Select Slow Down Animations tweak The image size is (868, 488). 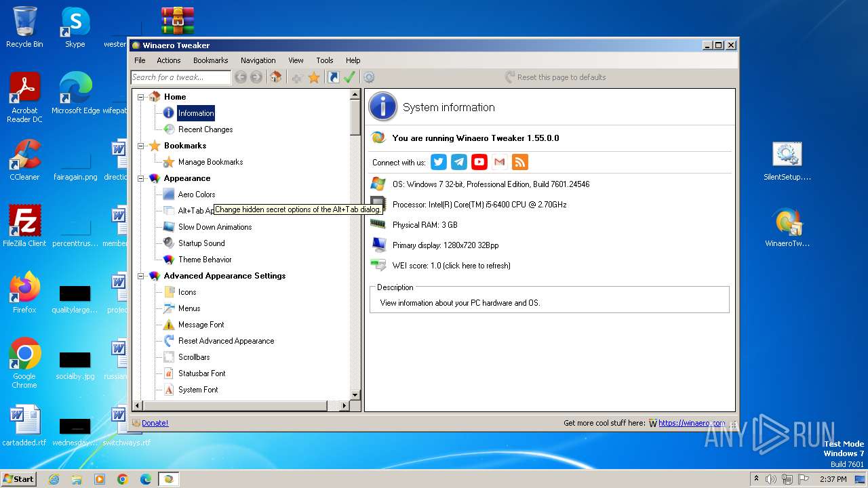coord(215,227)
